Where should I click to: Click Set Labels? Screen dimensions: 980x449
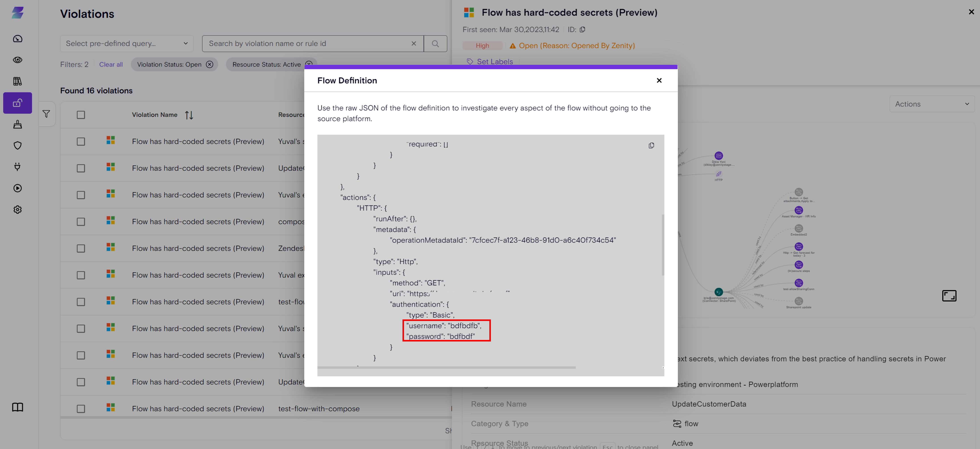[494, 62]
